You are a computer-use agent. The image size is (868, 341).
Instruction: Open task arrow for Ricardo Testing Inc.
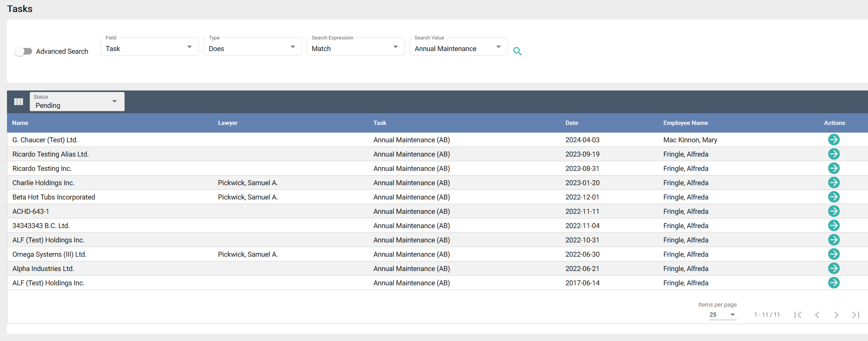point(834,168)
